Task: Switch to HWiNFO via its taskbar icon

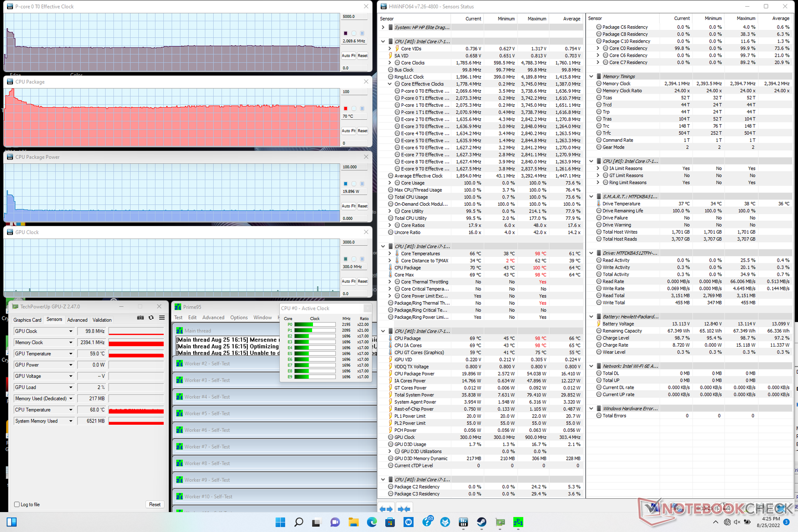Action: pos(463,522)
